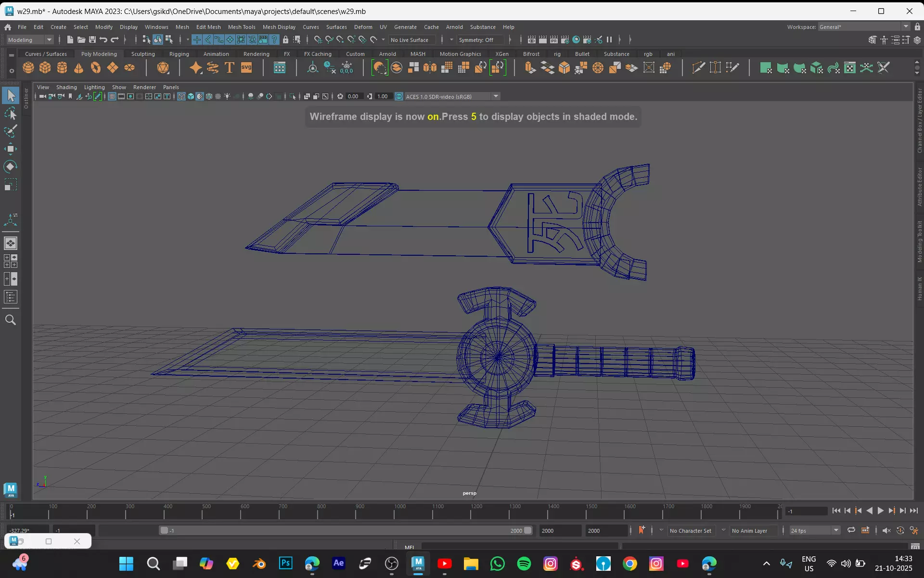Select the Rotate tool in toolbox
Viewport: 924px width, 578px height.
tap(11, 167)
